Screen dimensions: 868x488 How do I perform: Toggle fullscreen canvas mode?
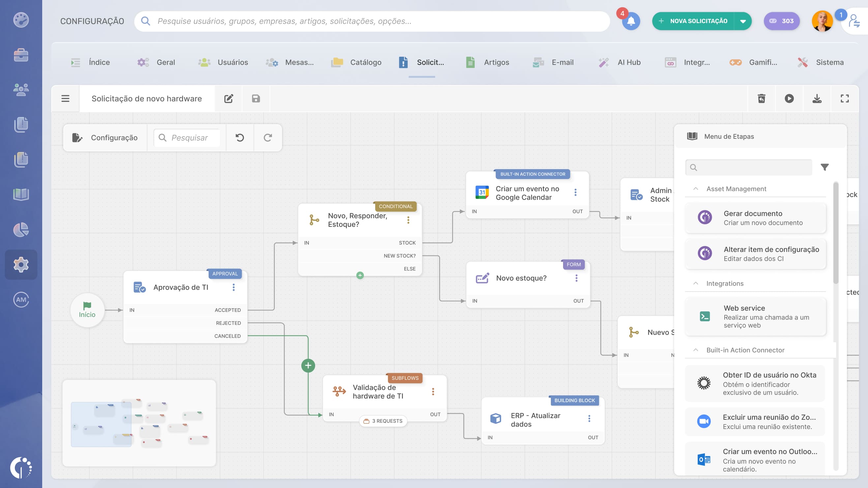(844, 98)
